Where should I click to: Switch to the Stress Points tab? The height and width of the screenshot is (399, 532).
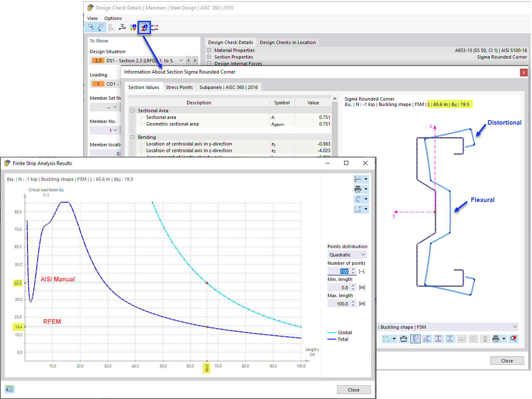point(179,87)
